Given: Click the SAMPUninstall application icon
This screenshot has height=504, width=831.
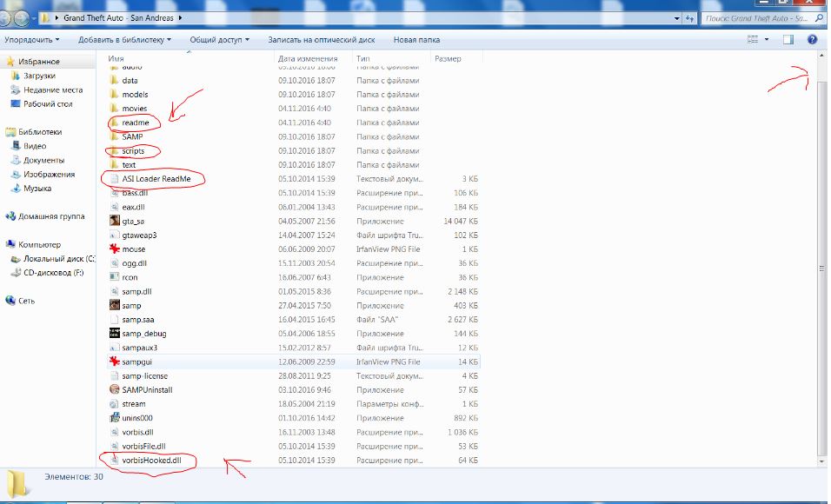Looking at the screenshot, I should [114, 390].
